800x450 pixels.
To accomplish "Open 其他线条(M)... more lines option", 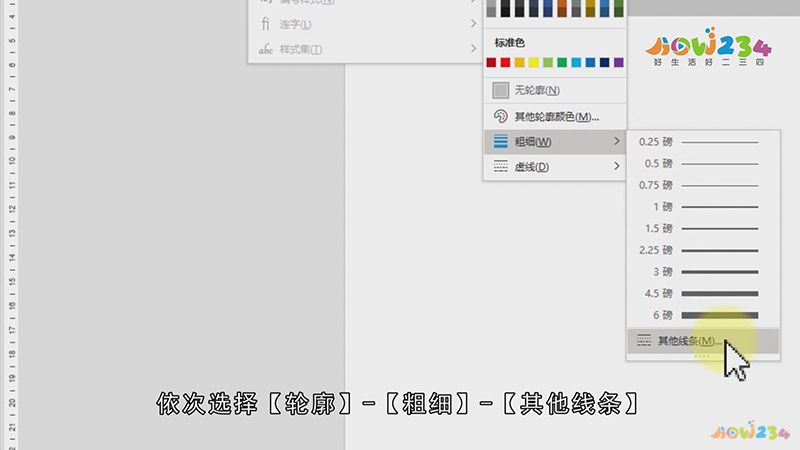I will click(x=703, y=340).
